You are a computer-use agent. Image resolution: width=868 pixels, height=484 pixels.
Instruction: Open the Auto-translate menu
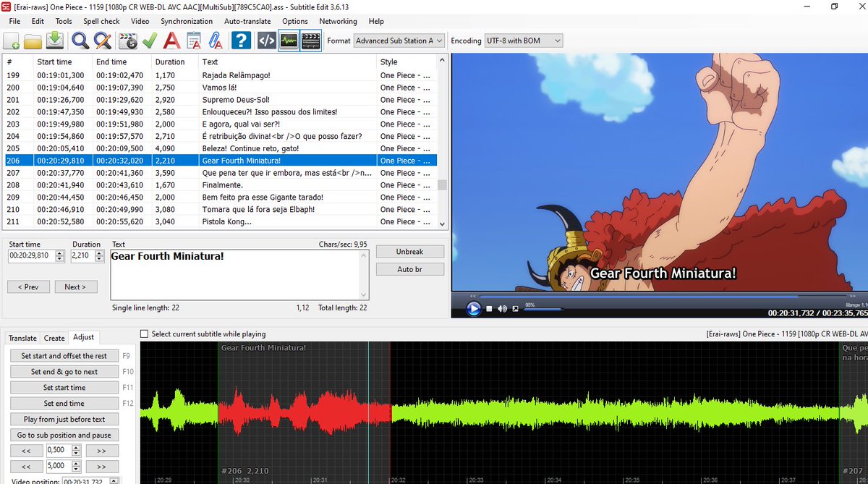click(247, 21)
